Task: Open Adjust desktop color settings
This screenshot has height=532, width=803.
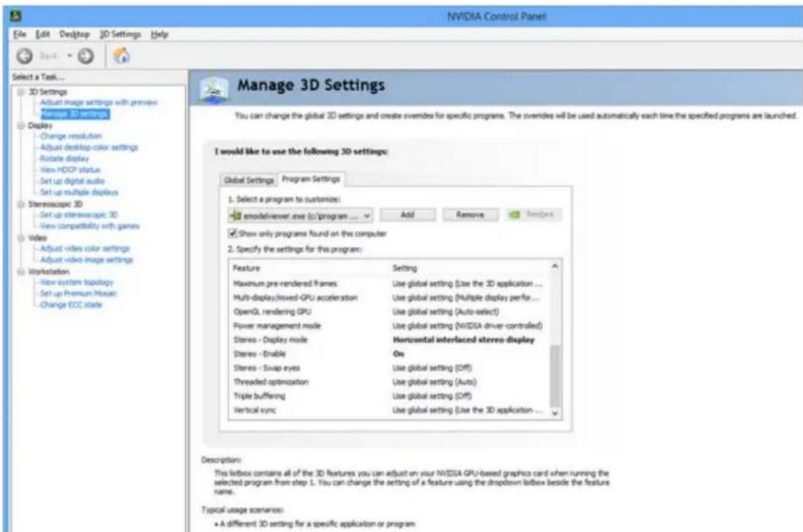Action: click(89, 147)
